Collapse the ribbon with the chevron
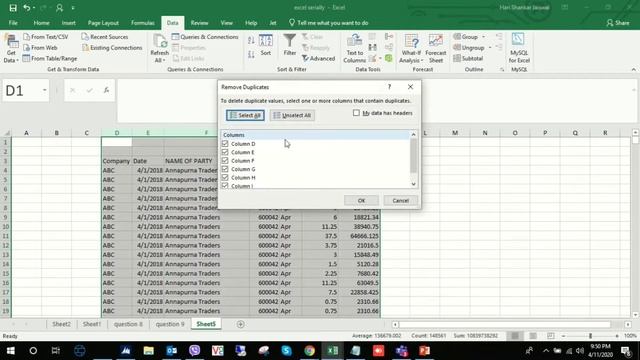 pyautogui.click(x=633, y=69)
